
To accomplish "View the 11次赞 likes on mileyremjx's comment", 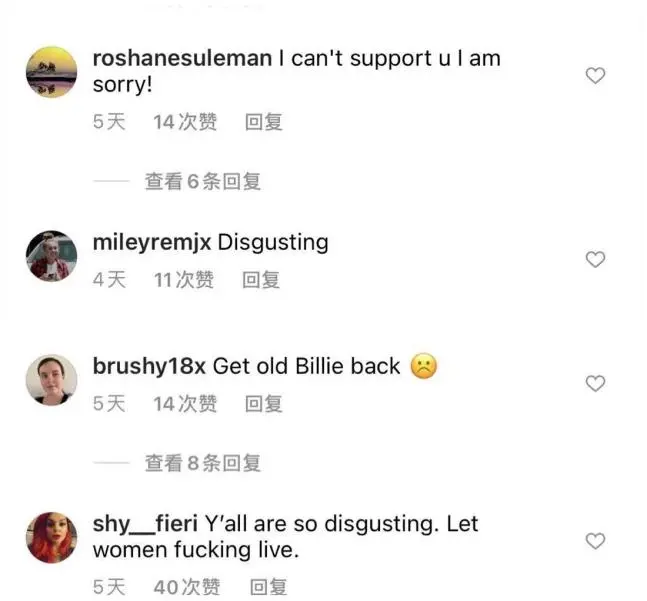I will click(184, 280).
